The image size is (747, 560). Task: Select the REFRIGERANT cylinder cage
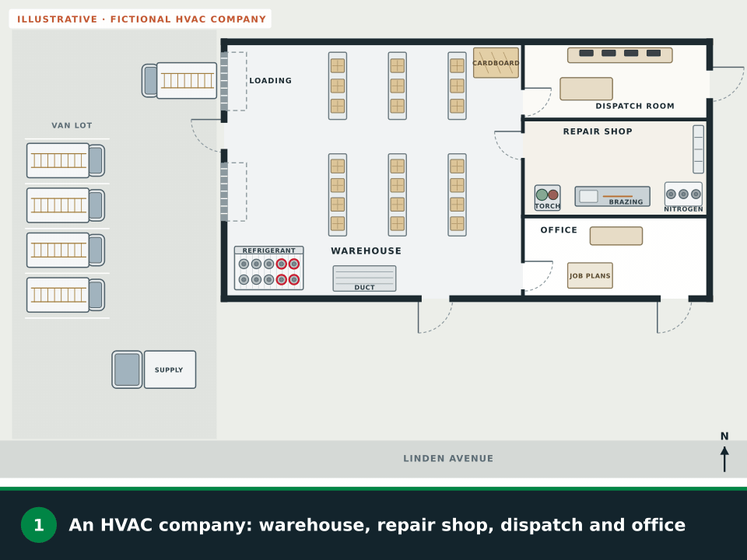point(268,268)
